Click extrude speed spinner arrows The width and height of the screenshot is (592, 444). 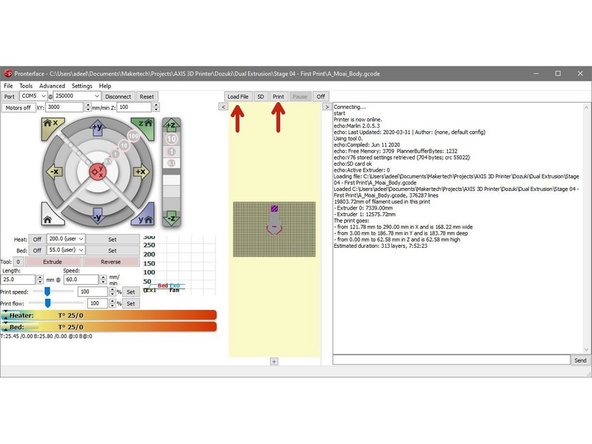click(x=103, y=279)
